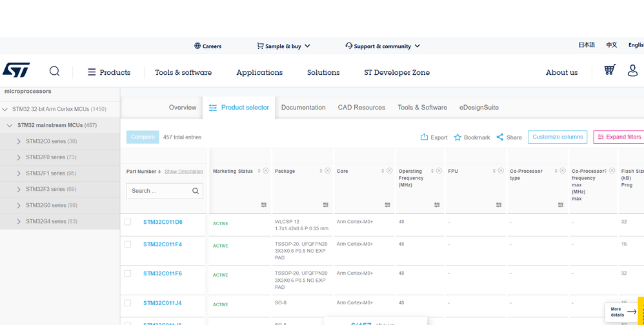644x325 pixels.
Task: Open the CAD Resources tab
Action: click(x=361, y=108)
